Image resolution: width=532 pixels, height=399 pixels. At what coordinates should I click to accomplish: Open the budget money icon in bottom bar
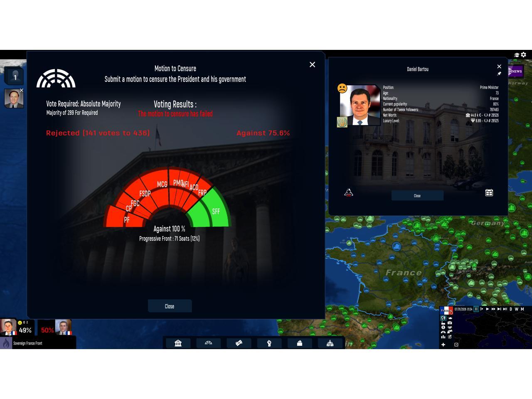pos(239,343)
